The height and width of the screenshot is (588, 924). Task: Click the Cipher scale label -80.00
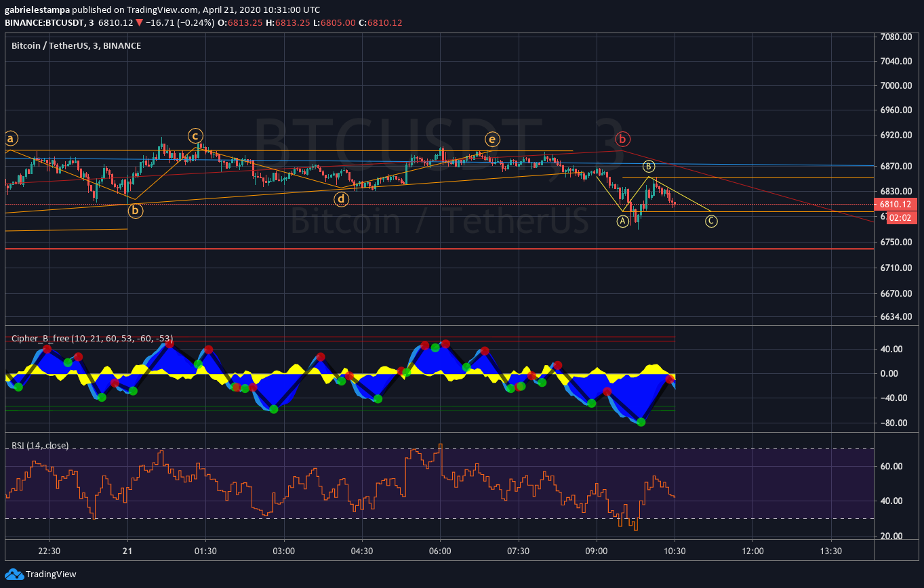pos(895,423)
